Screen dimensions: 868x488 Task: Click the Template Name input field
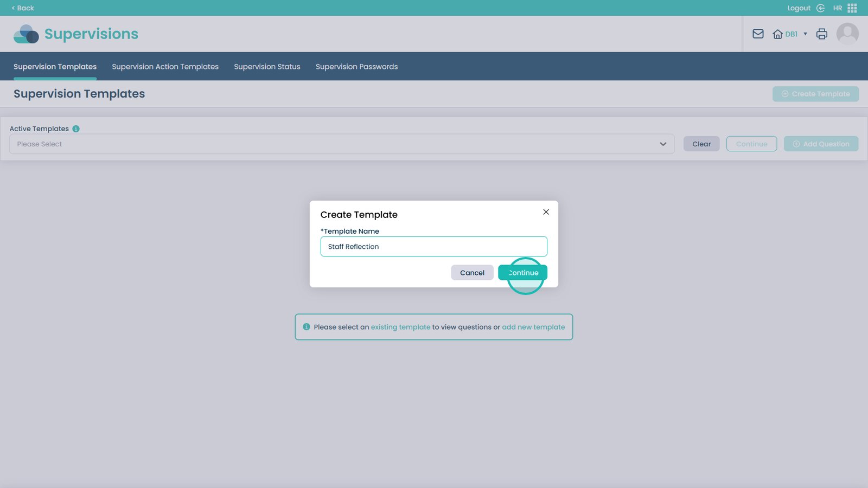coord(433,247)
